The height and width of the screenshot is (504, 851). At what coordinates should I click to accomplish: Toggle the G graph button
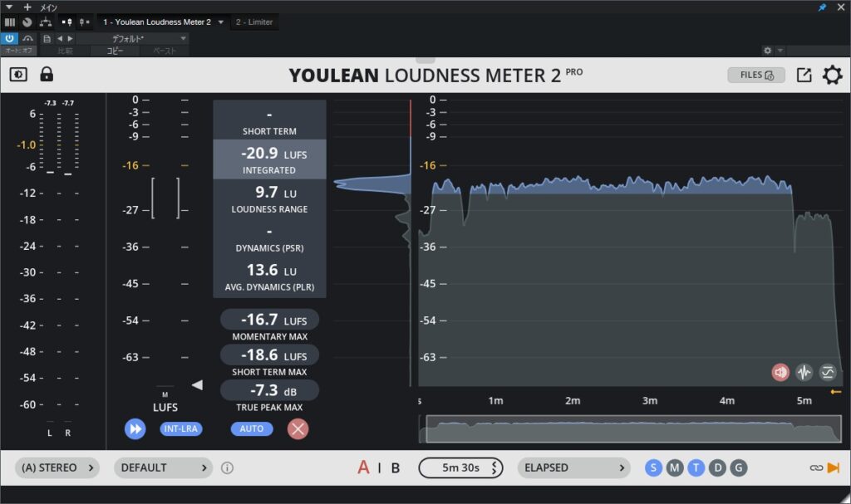point(739,467)
